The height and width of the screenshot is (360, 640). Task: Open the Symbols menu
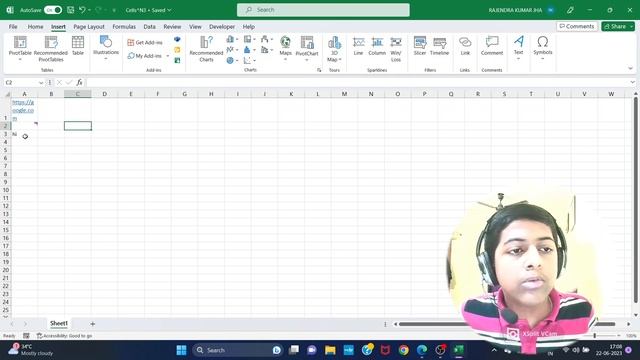pos(542,48)
